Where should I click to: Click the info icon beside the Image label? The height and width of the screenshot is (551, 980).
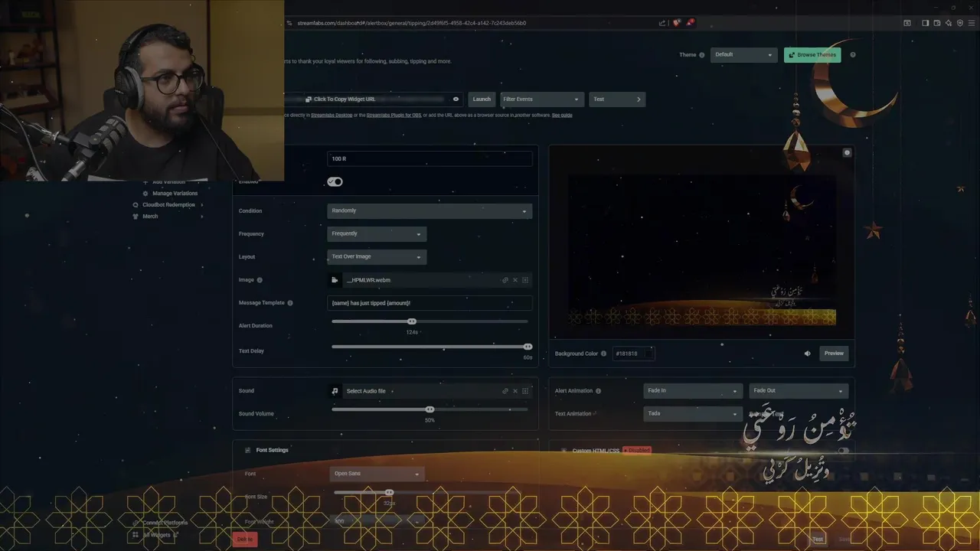tap(260, 280)
